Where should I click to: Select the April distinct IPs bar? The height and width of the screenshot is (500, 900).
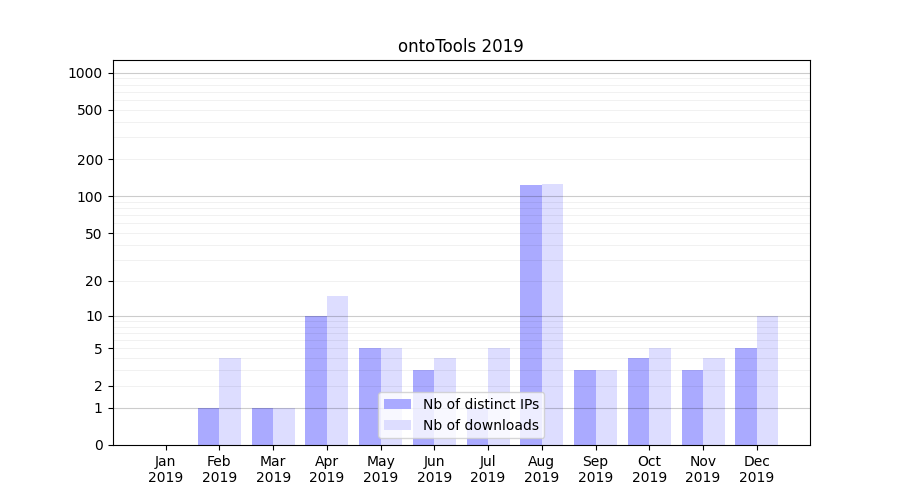click(x=316, y=380)
